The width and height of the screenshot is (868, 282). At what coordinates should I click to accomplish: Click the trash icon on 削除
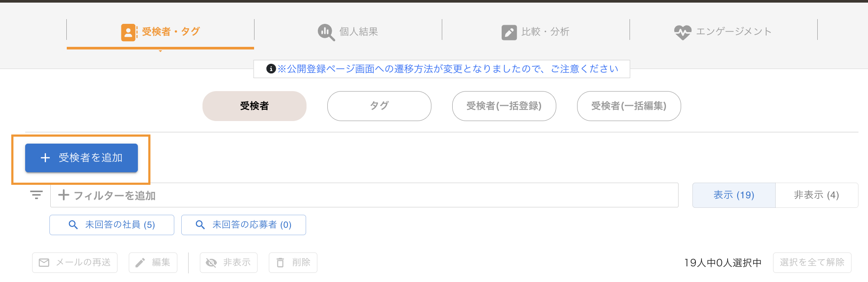pos(281,262)
